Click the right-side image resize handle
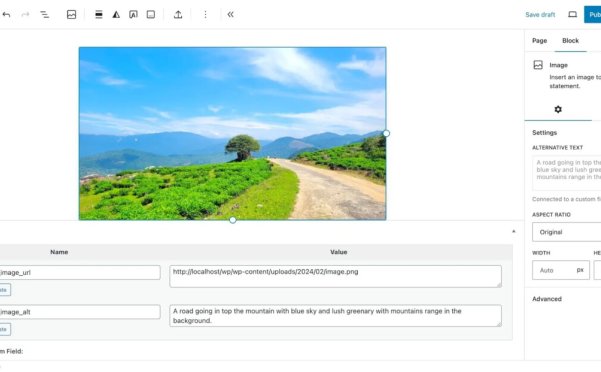This screenshot has width=601, height=372. point(386,133)
